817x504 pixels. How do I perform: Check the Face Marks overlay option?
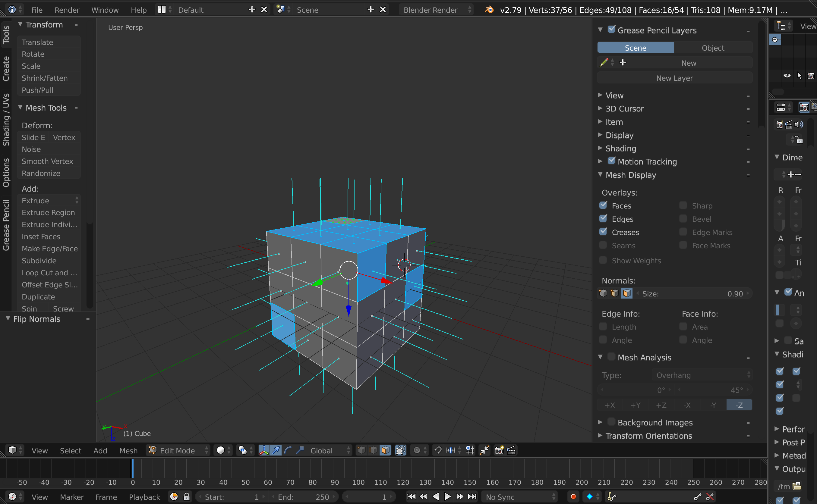click(683, 245)
